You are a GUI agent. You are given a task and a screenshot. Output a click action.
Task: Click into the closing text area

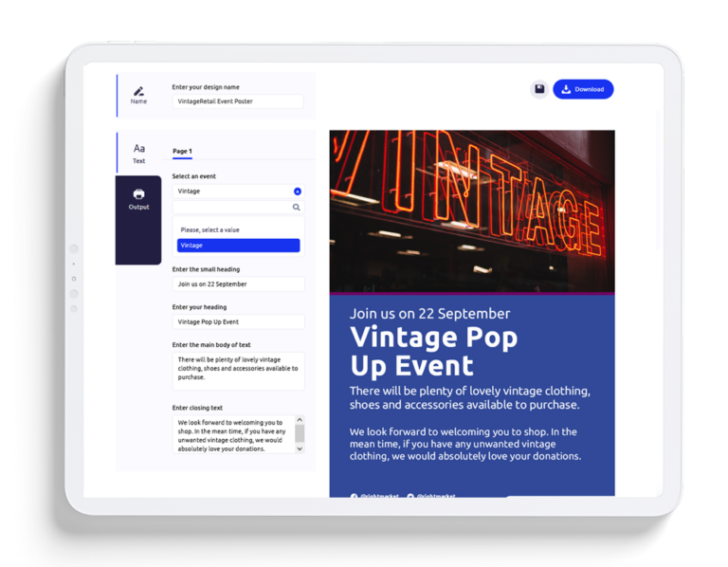[x=234, y=434]
